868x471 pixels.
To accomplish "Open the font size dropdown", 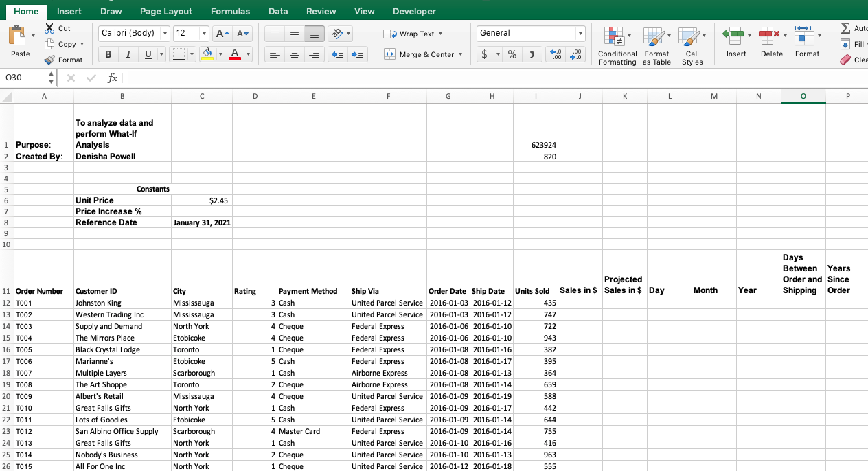I will [204, 34].
